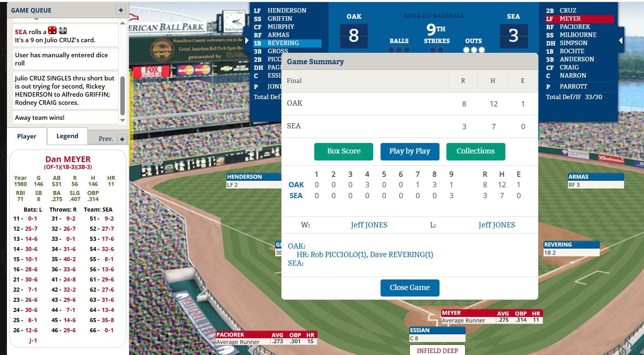Expand Oakland lineup panel left arrow
This screenshot has width=644, height=355.
click(x=246, y=41)
